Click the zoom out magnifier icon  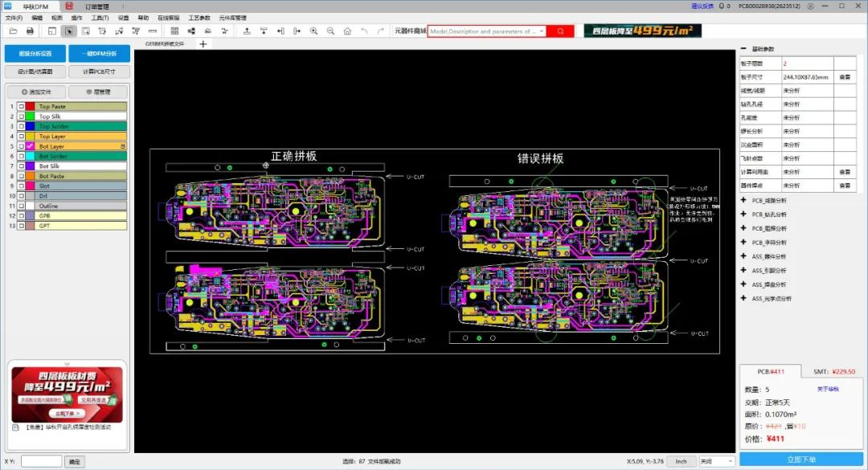330,31
